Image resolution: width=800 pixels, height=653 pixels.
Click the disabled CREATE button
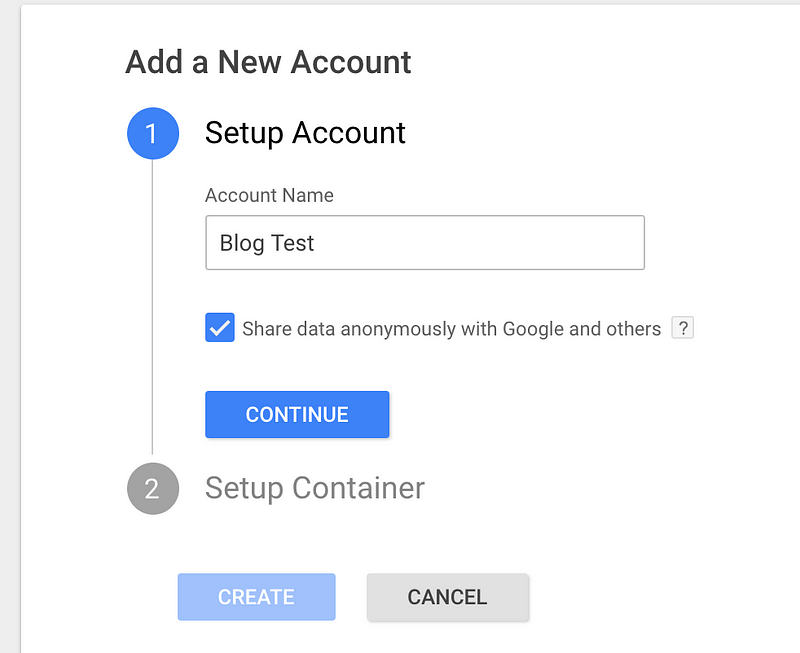(x=256, y=597)
